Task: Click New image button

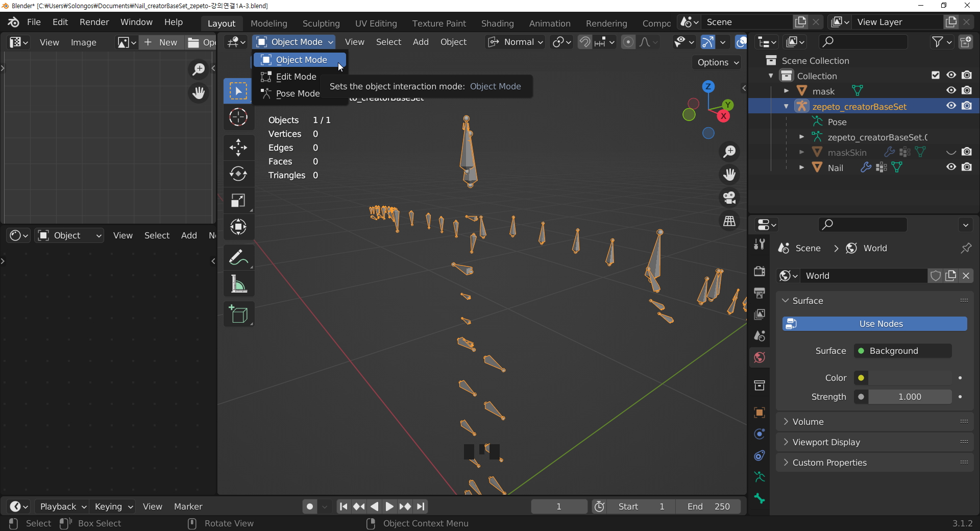Action: point(161,42)
